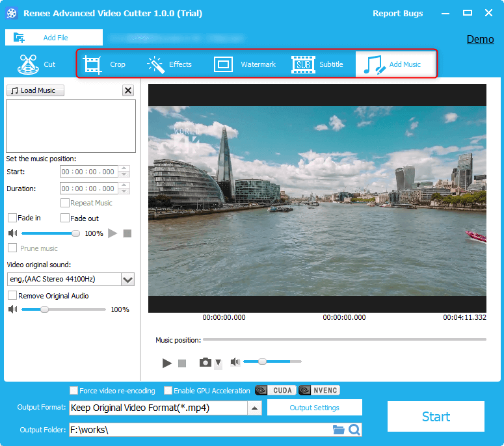Close the loaded music with X button

128,90
